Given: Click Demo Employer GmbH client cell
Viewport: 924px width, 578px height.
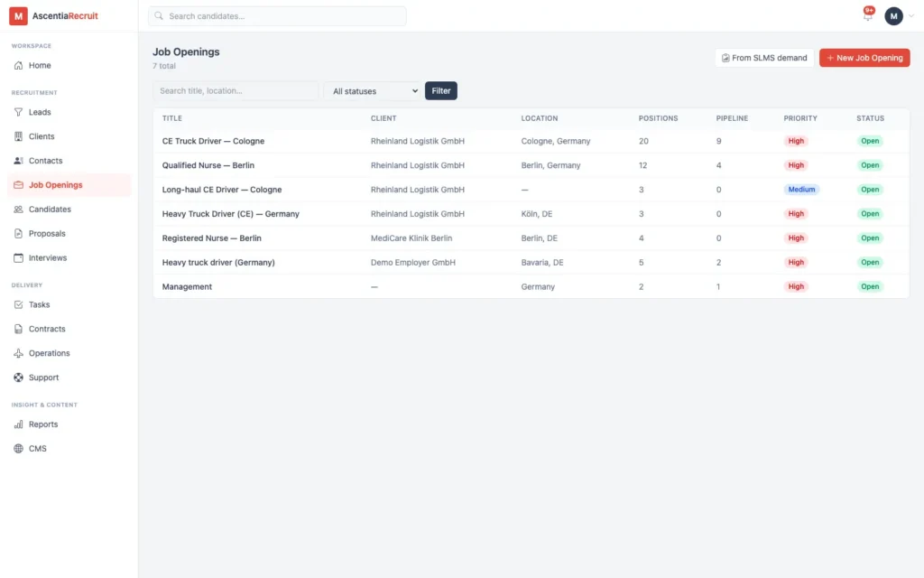Looking at the screenshot, I should (x=413, y=263).
